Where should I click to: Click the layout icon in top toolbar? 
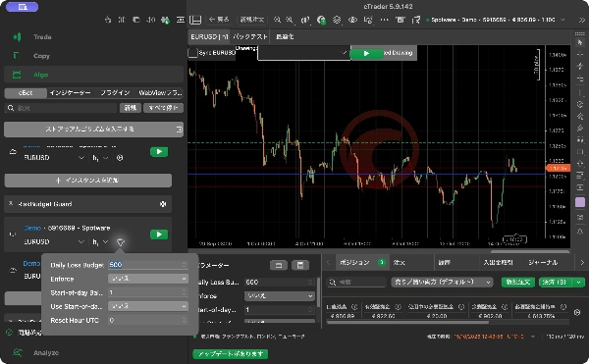point(195,20)
